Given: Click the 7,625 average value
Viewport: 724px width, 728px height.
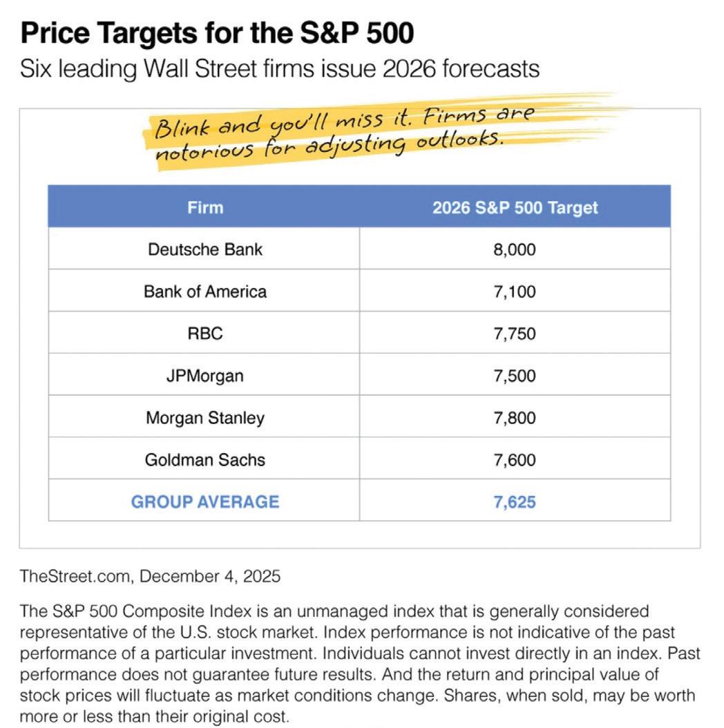Looking at the screenshot, I should pos(515,502).
